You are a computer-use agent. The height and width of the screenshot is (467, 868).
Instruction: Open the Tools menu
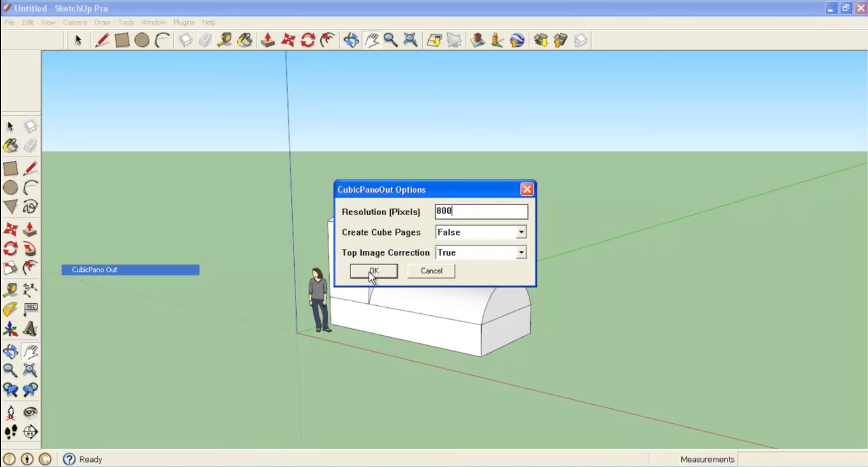[126, 22]
